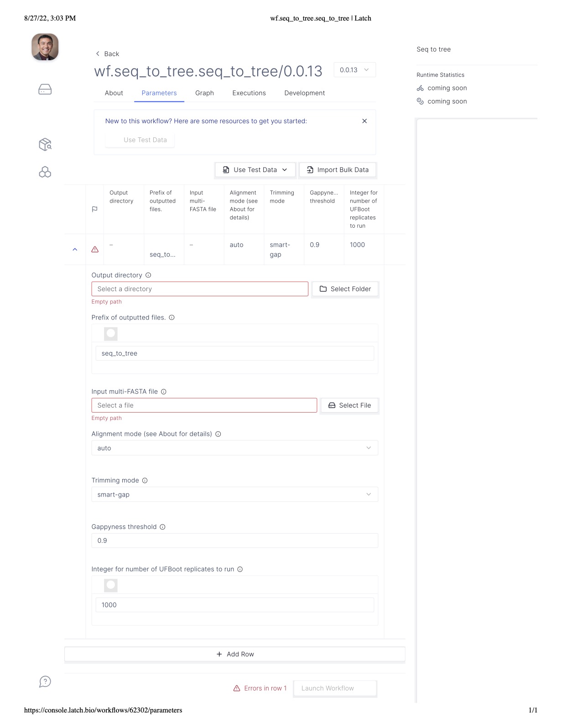562x728 pixels.
Task: Toggle the switch above the 1000 replicates field
Action: click(111, 585)
